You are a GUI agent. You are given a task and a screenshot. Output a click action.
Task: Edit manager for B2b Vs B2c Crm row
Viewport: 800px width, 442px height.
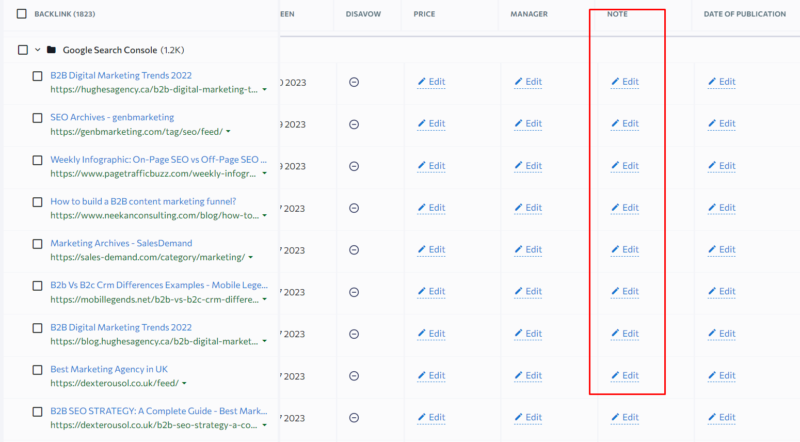528,291
